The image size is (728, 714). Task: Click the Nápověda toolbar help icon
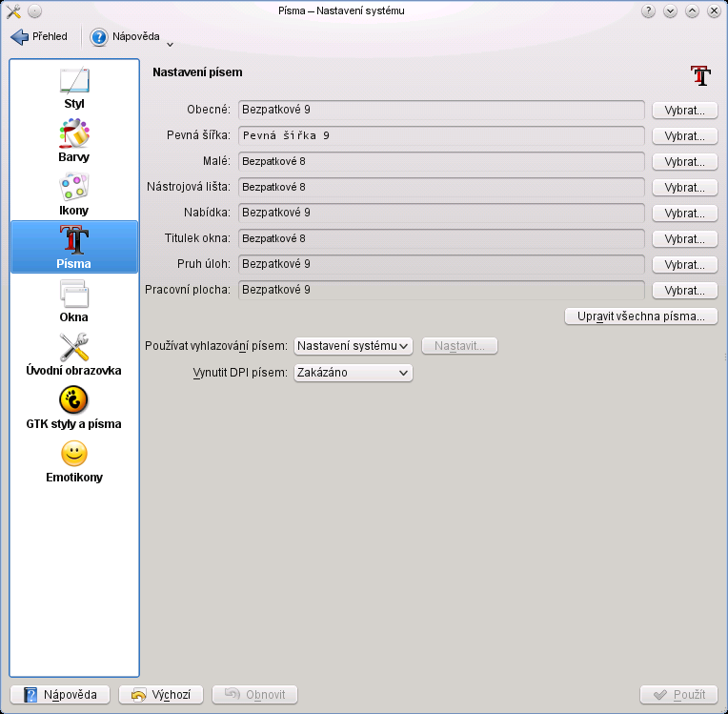98,36
